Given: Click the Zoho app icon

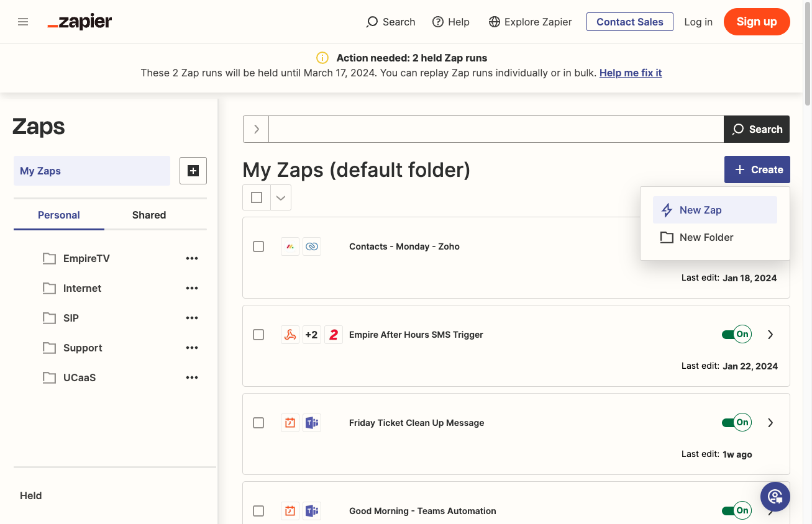Looking at the screenshot, I should [x=312, y=246].
